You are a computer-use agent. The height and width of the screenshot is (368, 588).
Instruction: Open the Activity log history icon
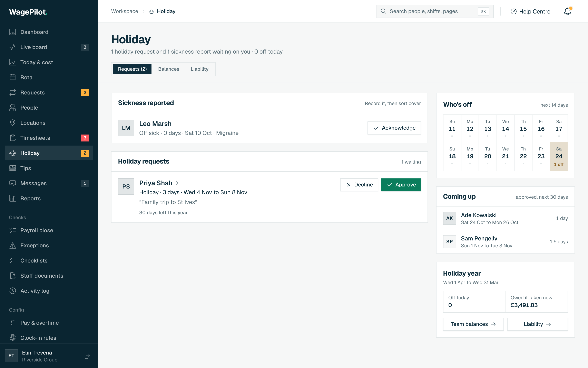click(13, 291)
